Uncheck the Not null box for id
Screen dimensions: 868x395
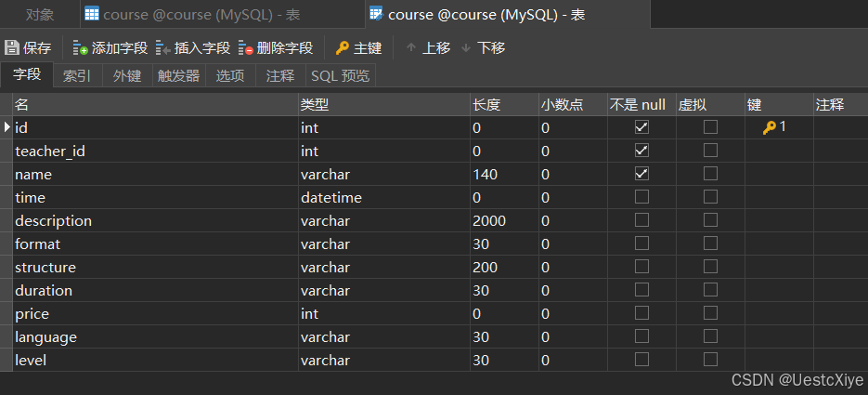click(641, 127)
